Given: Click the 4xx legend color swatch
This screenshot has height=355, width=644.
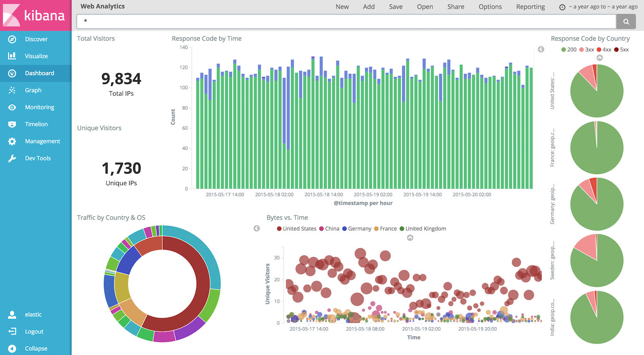Looking at the screenshot, I should point(600,49).
